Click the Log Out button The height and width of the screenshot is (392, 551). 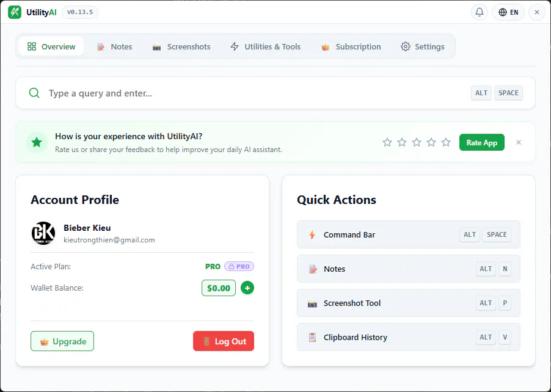(224, 341)
